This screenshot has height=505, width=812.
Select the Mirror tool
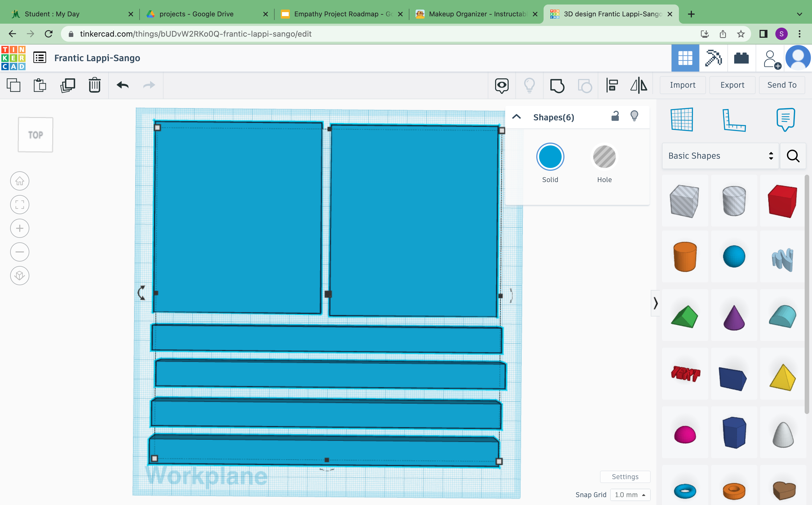pos(639,85)
